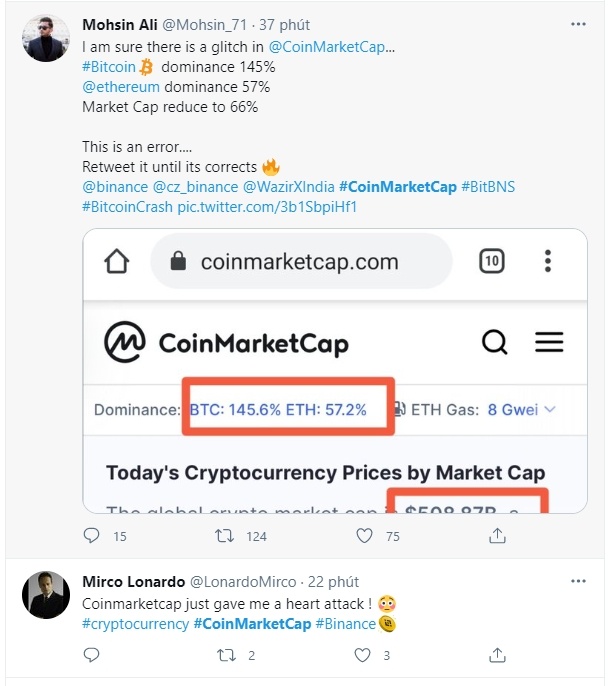Open more options on Mirco Lonardo's tweet
This screenshot has height=686, width=616.
[x=578, y=581]
